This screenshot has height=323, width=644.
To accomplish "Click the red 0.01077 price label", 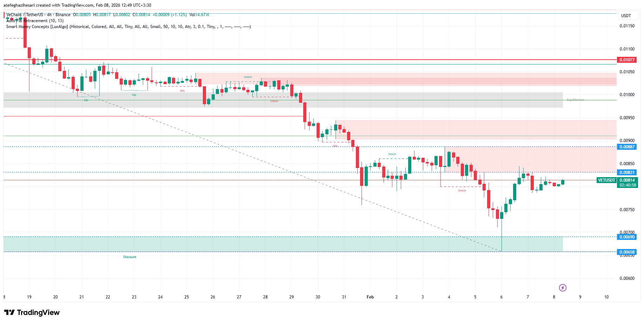I will 627,60.
